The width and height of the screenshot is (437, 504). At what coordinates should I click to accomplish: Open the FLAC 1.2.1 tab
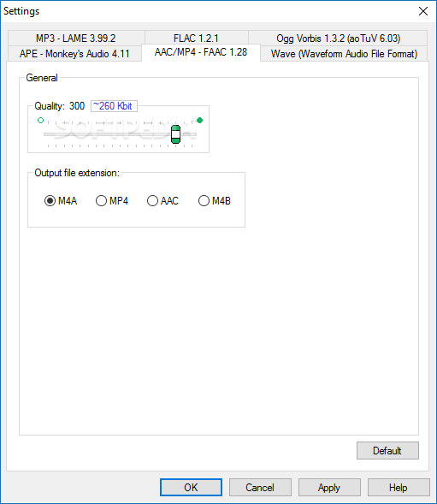pos(197,38)
